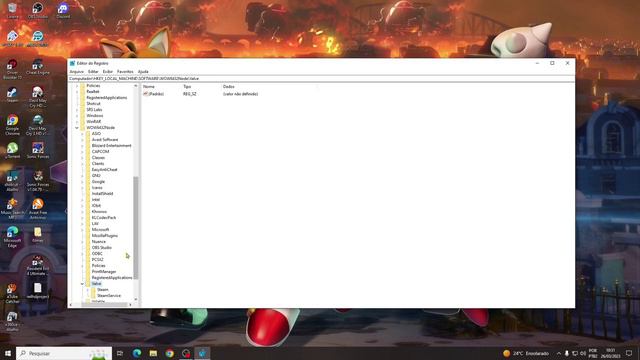This screenshot has width=640, height=360.
Task: Select the x360ce shortcut desktop icon
Action: (x=12, y=321)
